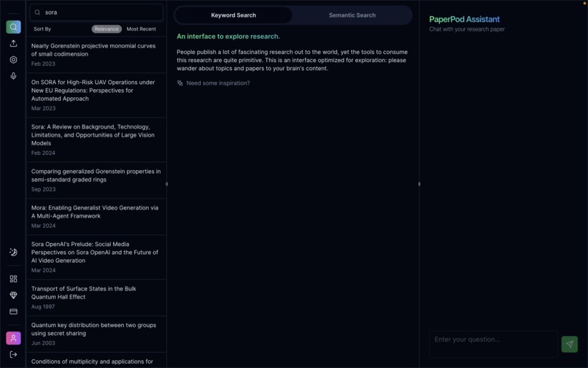This screenshot has height=368, width=588.
Task: Click the magnifier icon in search box
Action: point(37,12)
